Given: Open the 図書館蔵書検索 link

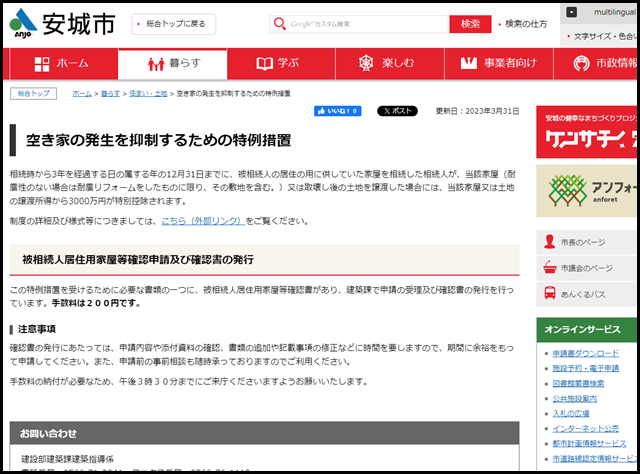Looking at the screenshot, I should tap(578, 383).
